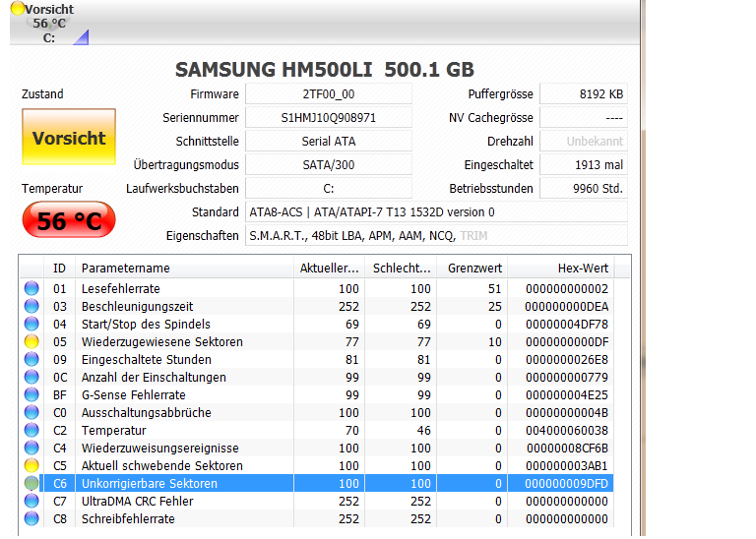
Task: Click hex value 0000000000DF
Action: [567, 342]
